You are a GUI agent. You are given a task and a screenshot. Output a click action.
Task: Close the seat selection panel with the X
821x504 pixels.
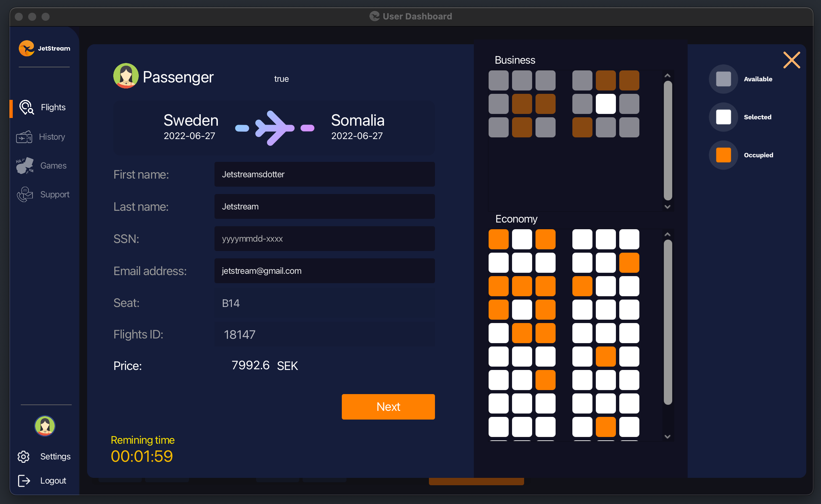click(792, 60)
